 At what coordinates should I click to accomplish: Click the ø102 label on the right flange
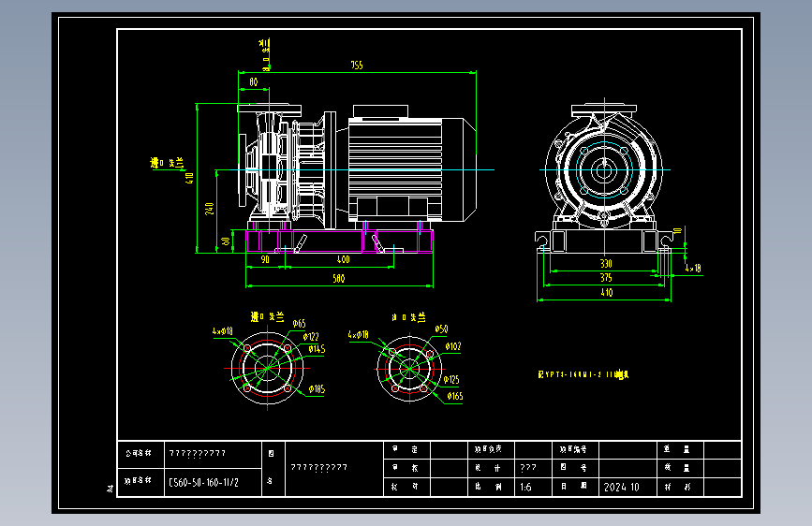point(453,346)
